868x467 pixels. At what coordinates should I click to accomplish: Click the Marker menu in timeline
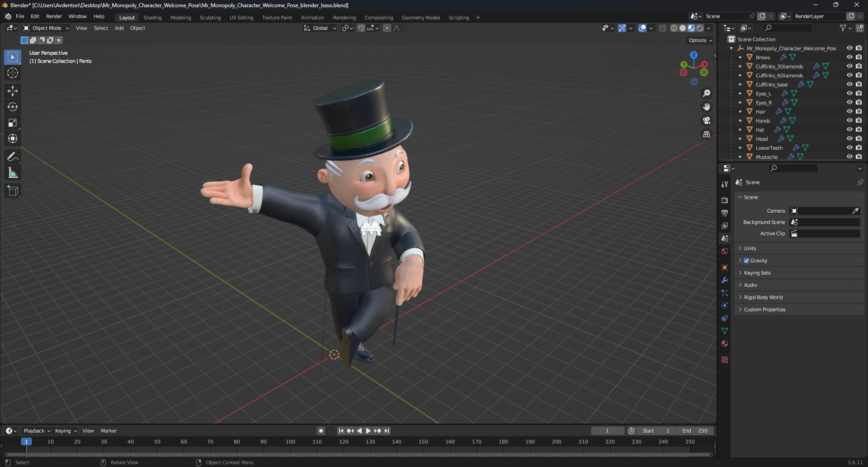pyautogui.click(x=108, y=431)
